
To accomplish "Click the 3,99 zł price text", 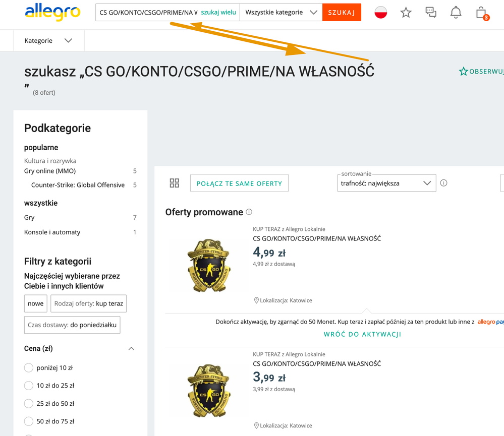I will tap(269, 378).
